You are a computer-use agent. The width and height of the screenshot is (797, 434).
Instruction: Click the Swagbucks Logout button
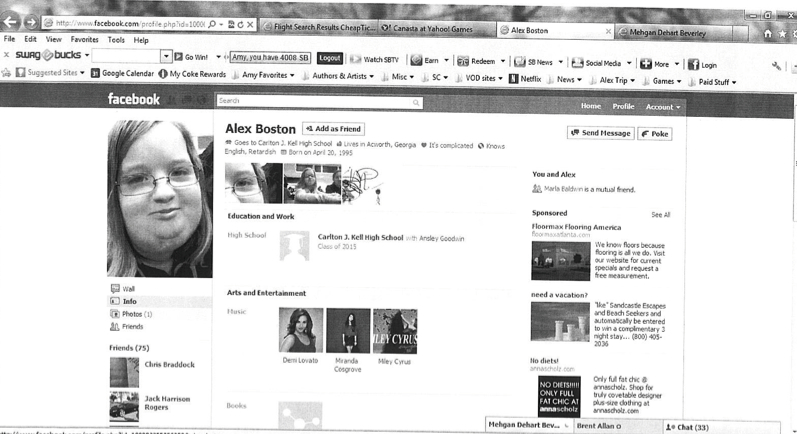pyautogui.click(x=329, y=58)
